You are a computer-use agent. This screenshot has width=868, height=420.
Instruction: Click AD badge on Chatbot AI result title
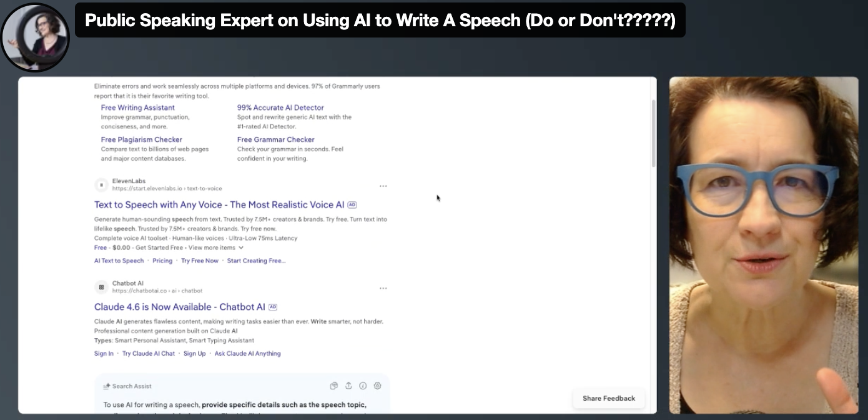click(273, 307)
